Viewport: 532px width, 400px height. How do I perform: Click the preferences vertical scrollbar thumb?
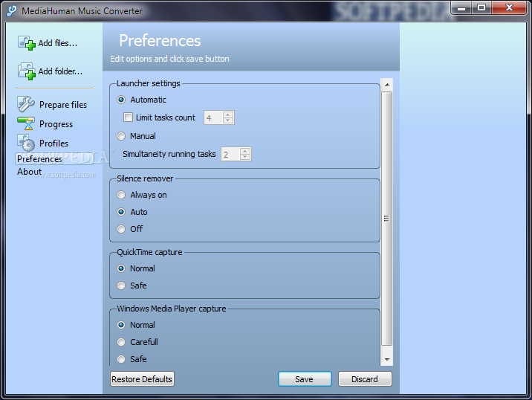tap(387, 219)
